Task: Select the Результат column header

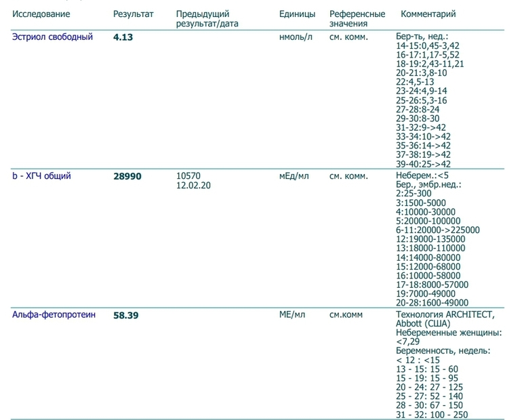Action: 133,14
